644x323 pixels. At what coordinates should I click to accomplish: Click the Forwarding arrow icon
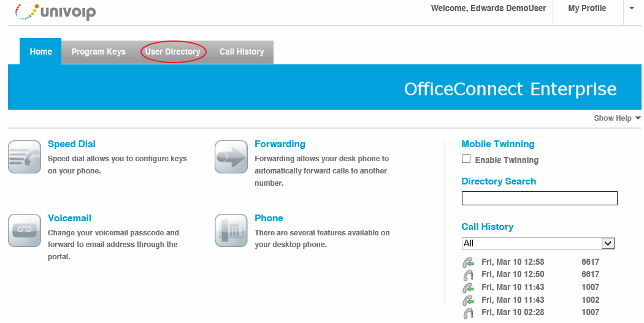[231, 157]
